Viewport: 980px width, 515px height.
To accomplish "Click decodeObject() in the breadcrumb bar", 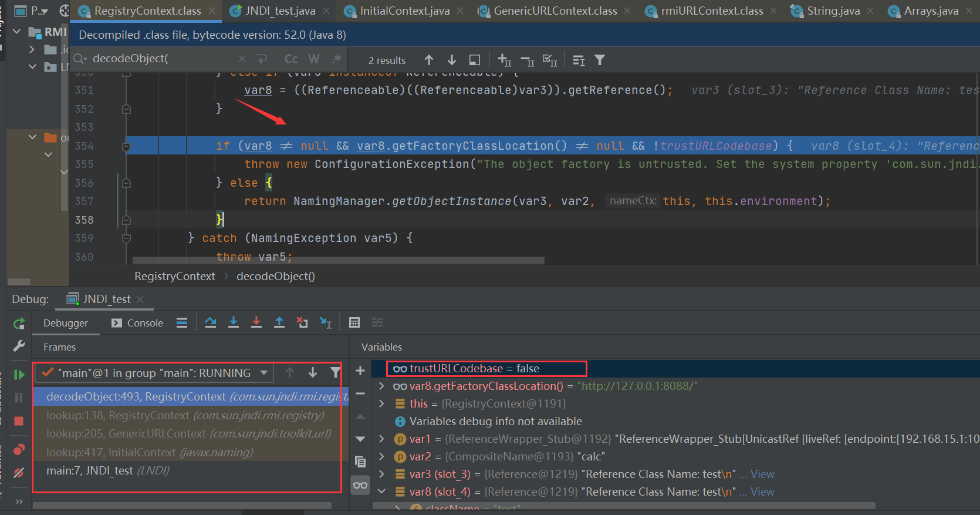I will click(x=276, y=276).
